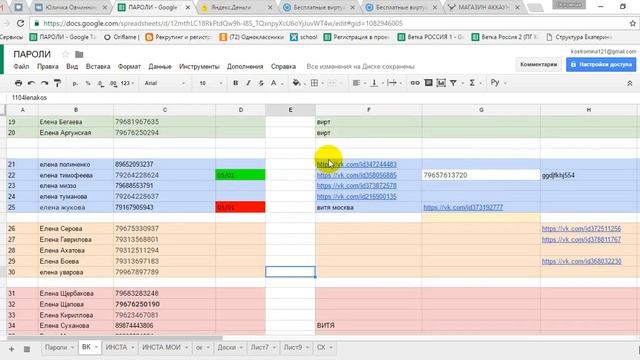Screen dimensions: 640x360
Task: Open the СХ tab dropdown arrow
Action: pos(331,347)
